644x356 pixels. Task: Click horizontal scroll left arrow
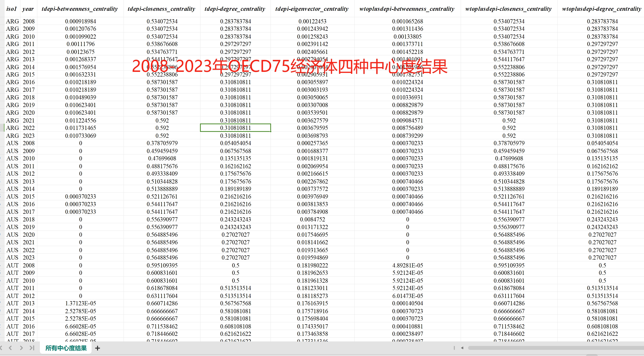(462, 348)
